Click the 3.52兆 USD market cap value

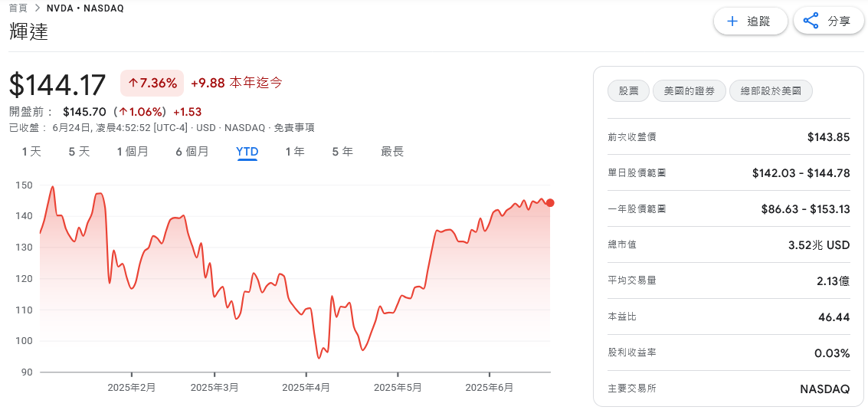tap(819, 244)
